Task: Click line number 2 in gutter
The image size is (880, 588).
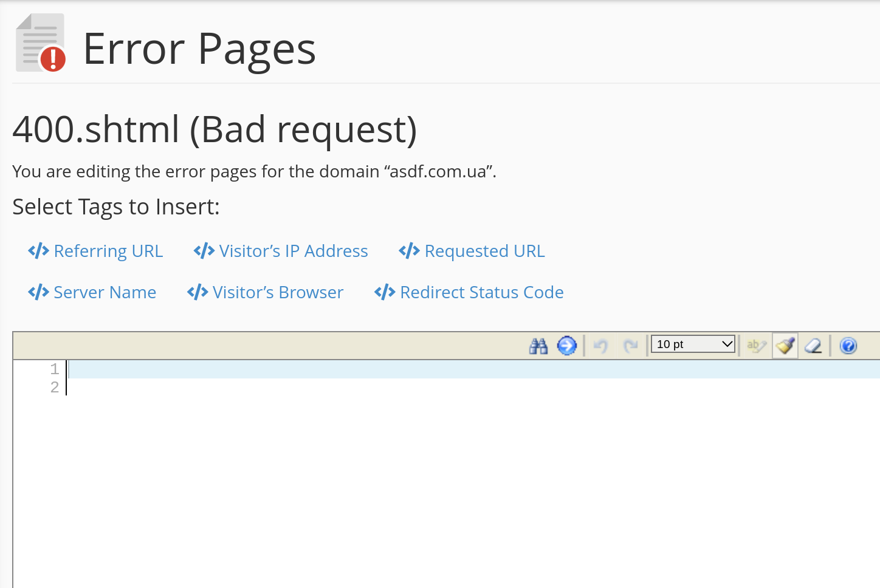Action: click(55, 388)
